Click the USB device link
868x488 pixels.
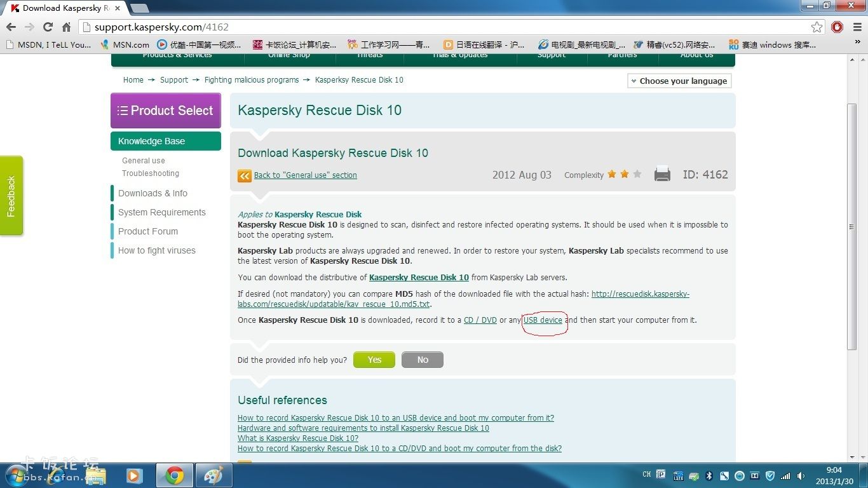coord(543,320)
